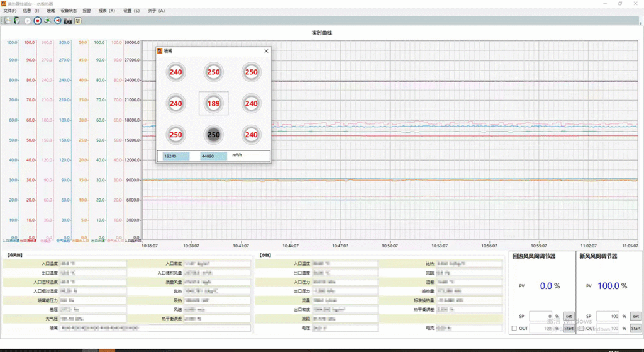
Task: Toggle the dark gray 250 nozzle
Action: coord(214,134)
